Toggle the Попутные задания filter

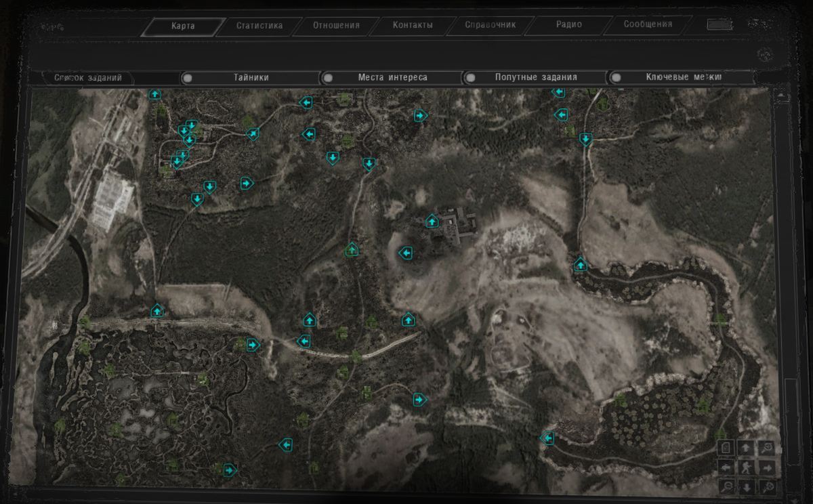pos(535,78)
